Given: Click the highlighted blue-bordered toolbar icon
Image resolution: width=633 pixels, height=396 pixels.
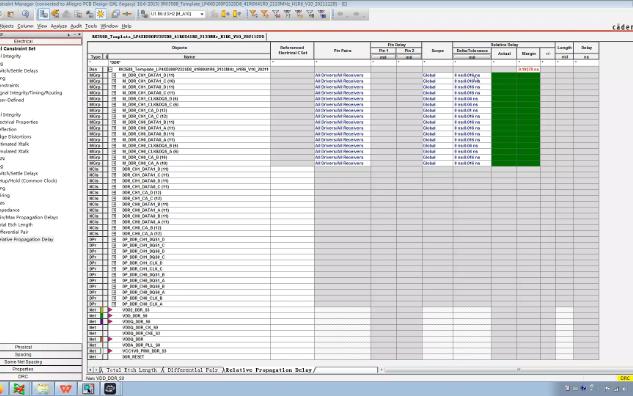Looking at the screenshot, I should 44,14.
